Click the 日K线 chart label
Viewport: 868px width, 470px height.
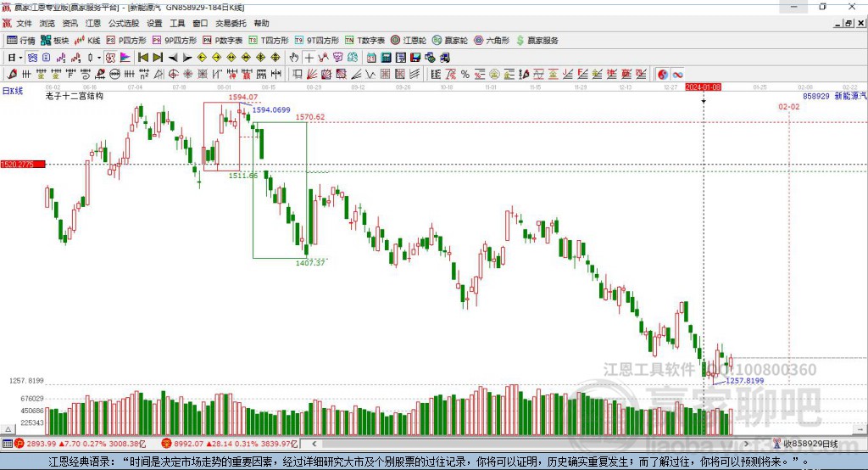tap(13, 91)
